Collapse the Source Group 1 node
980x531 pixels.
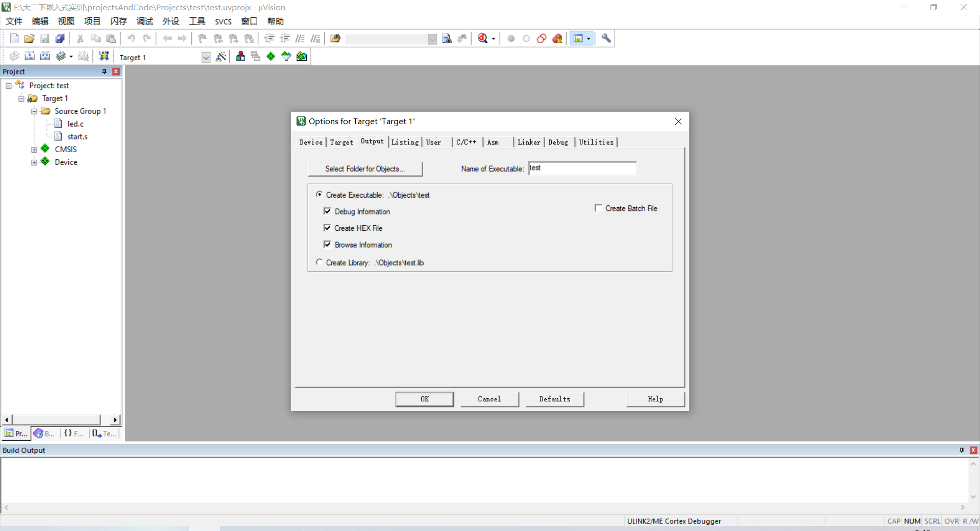click(x=34, y=111)
